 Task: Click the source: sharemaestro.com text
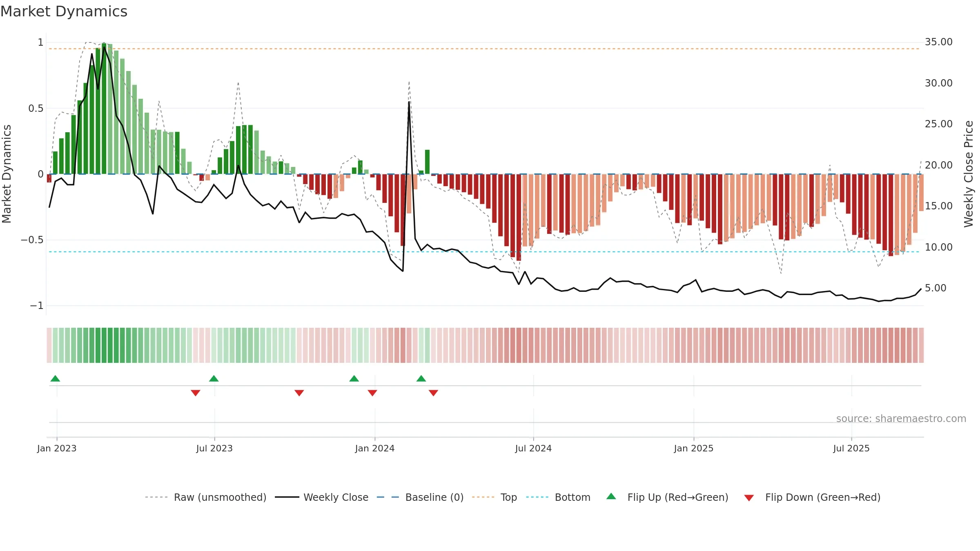tap(901, 418)
